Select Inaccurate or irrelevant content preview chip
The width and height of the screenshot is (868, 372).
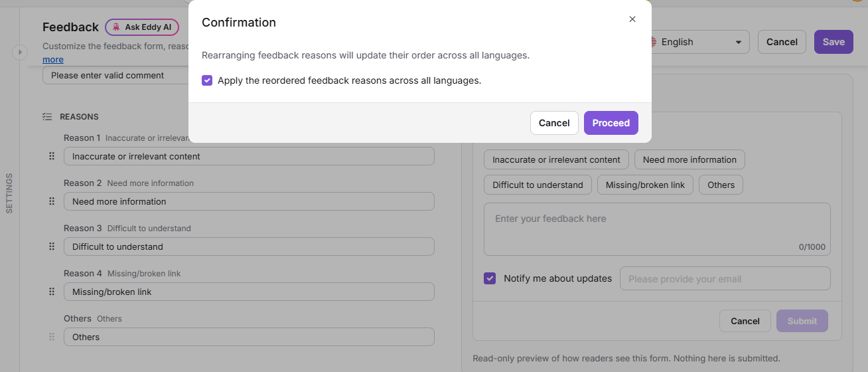click(556, 159)
